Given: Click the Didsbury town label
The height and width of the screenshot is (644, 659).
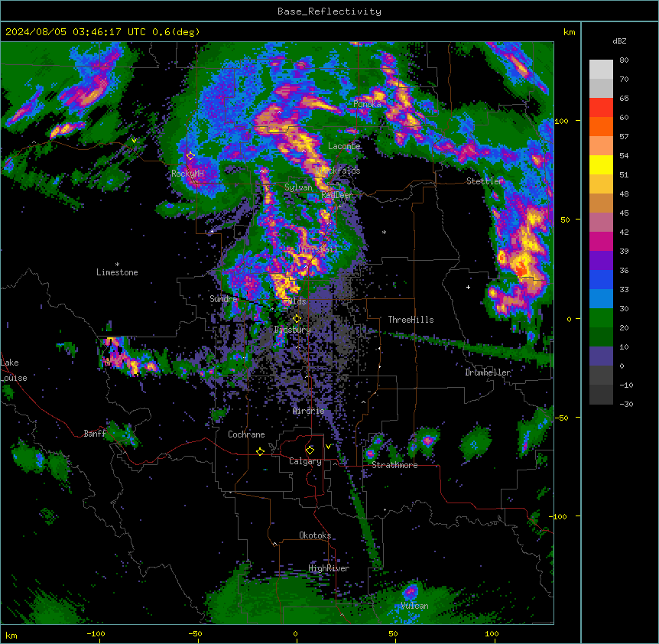Looking at the screenshot, I should 293,330.
